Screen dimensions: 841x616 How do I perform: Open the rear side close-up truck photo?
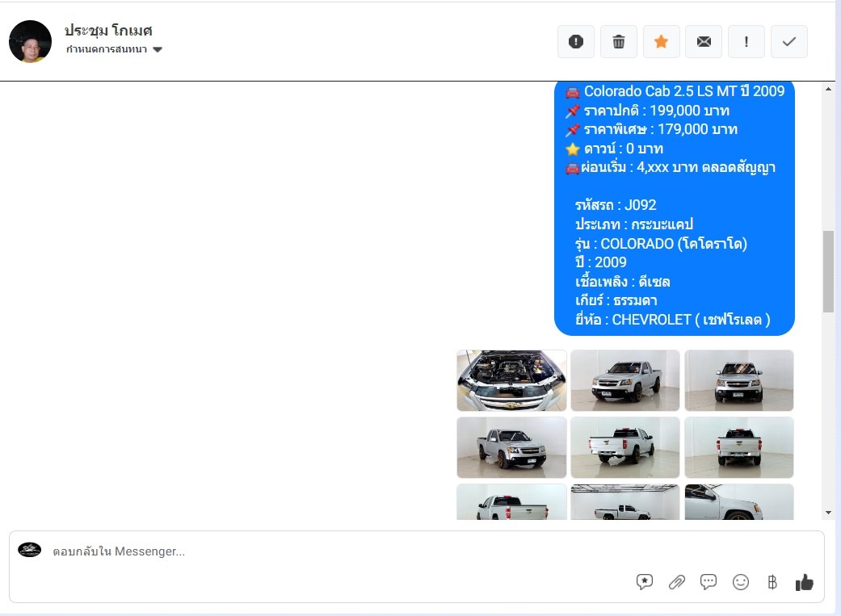point(511,502)
